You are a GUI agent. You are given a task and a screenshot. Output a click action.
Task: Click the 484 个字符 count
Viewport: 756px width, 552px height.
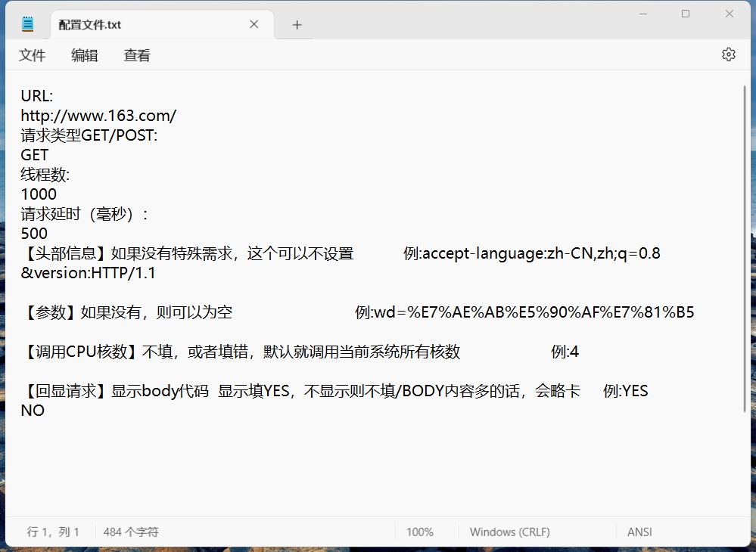(x=131, y=532)
